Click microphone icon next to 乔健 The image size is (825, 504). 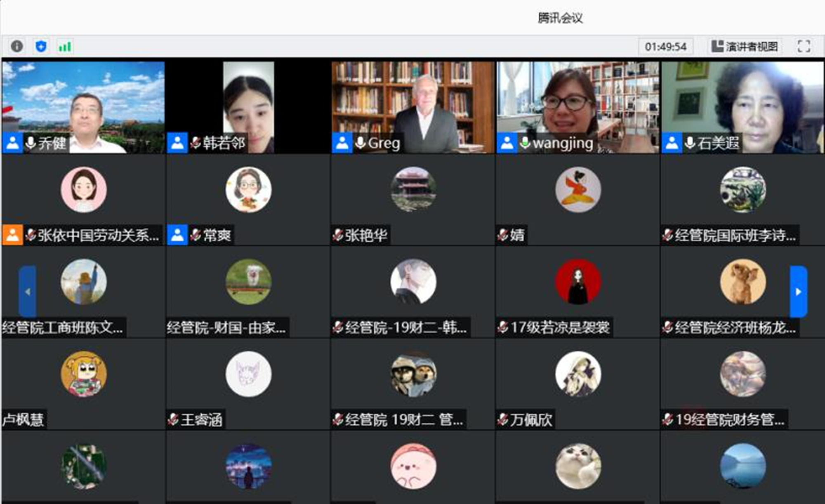pyautogui.click(x=31, y=143)
